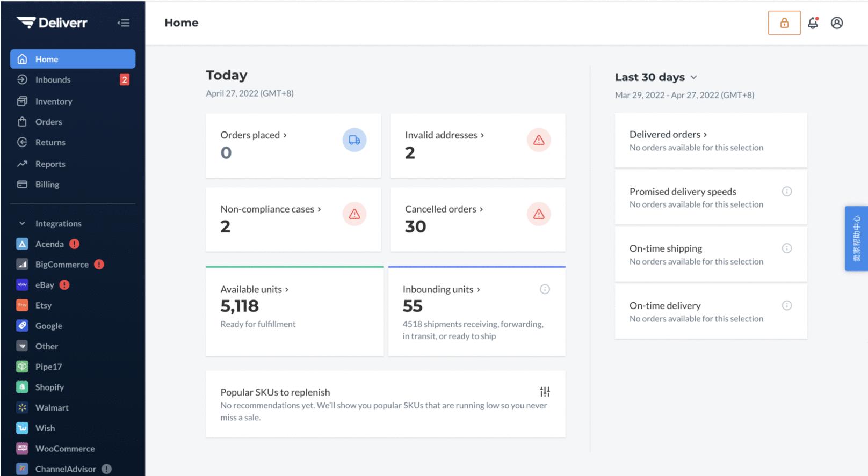Open the Walmart integration

(52, 407)
